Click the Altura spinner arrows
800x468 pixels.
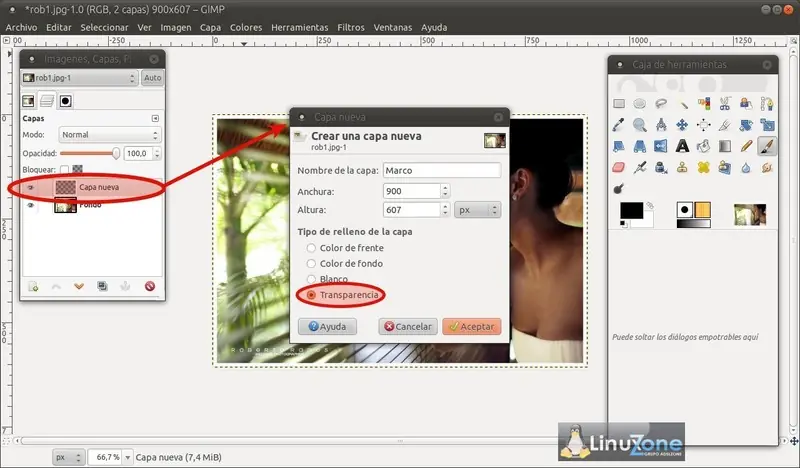point(445,210)
